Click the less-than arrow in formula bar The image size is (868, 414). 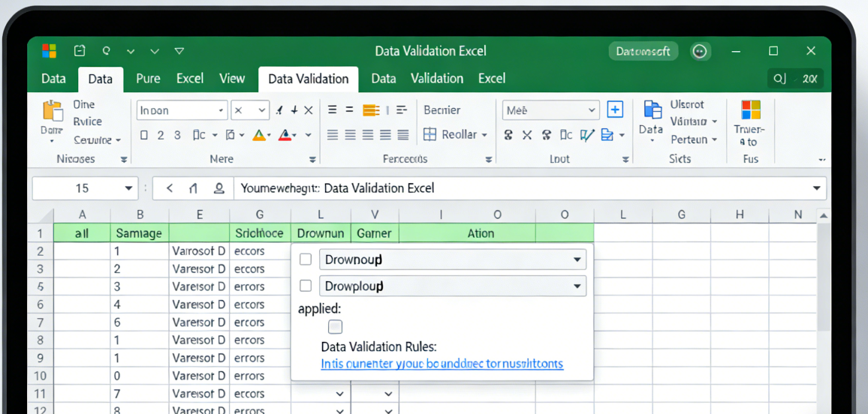(170, 188)
